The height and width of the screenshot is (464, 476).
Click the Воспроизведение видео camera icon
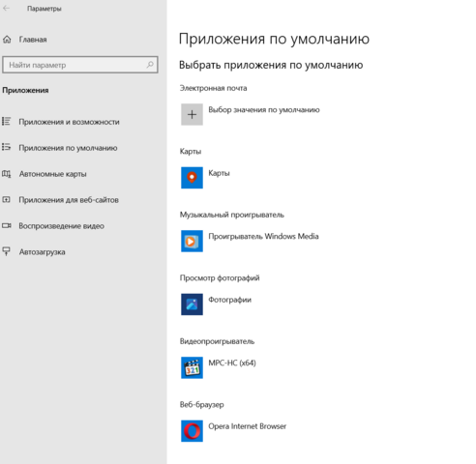[7, 225]
